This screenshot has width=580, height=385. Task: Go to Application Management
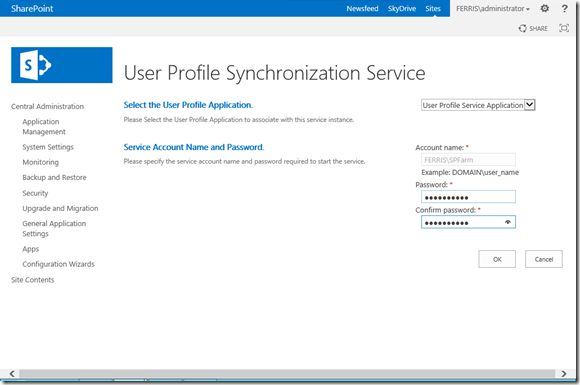click(44, 126)
